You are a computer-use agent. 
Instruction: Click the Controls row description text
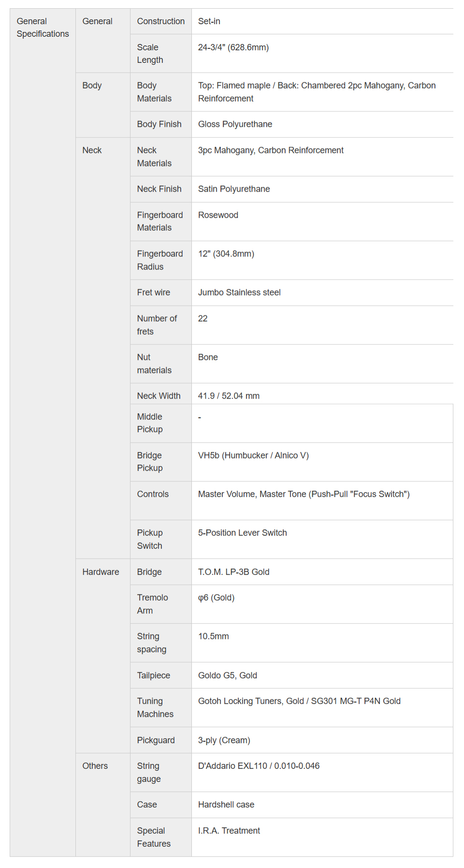click(x=304, y=494)
